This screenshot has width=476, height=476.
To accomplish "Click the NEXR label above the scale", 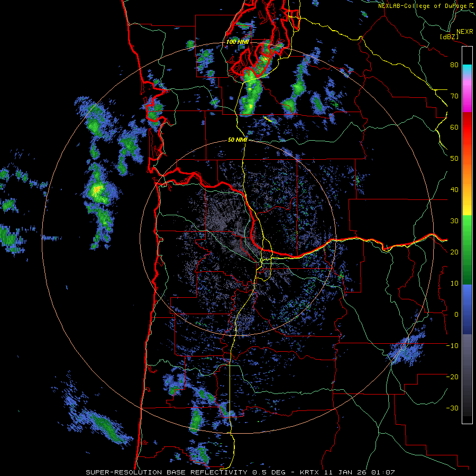I will pyautogui.click(x=464, y=32).
